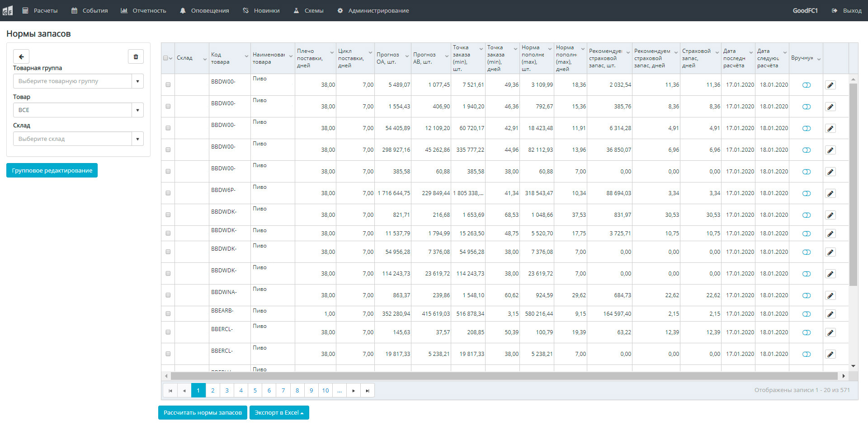Click pencil icon for the 821,71 row
Screen dimensions: 868x425
coord(830,215)
